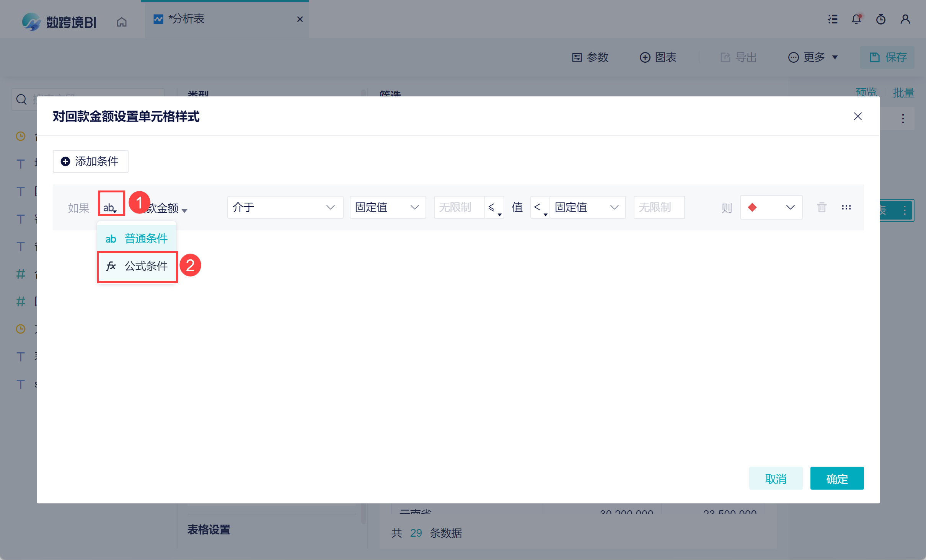
Task: Close the cell style dialog
Action: point(858,116)
